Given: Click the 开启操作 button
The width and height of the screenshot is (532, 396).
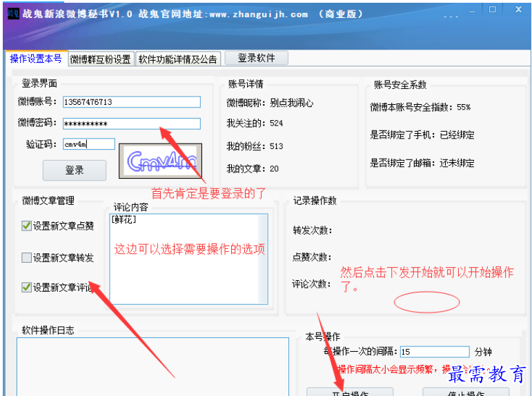Looking at the screenshot, I should (x=350, y=392).
